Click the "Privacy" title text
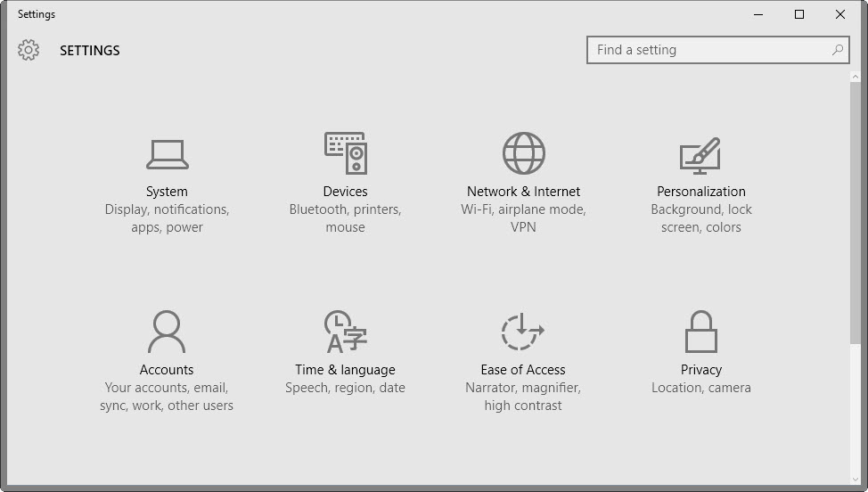 [701, 370]
